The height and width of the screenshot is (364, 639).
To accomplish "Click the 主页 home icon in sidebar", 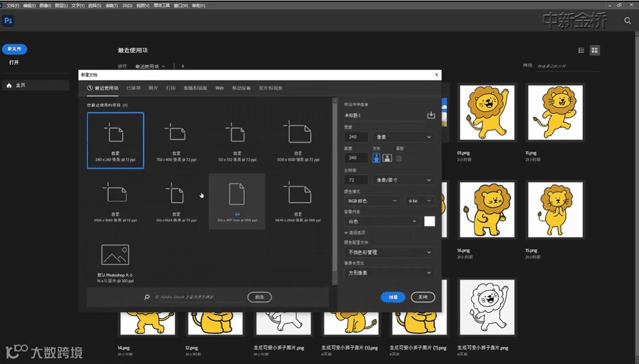I will [x=9, y=85].
